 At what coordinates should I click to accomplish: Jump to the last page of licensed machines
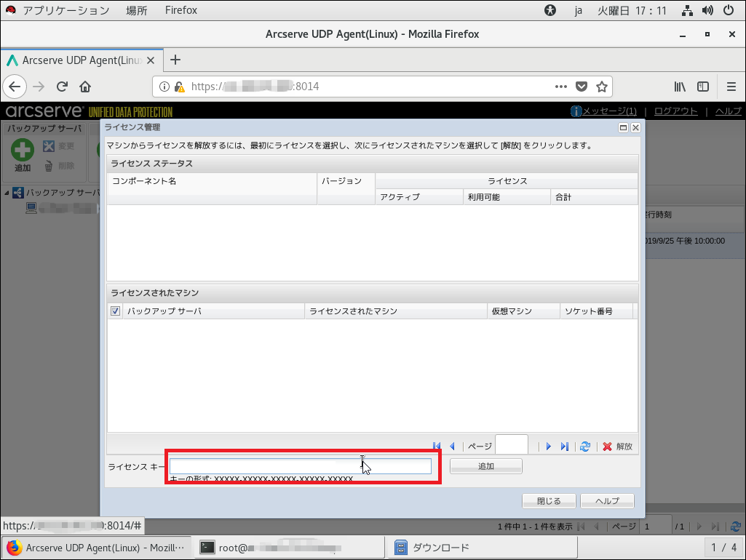point(565,447)
